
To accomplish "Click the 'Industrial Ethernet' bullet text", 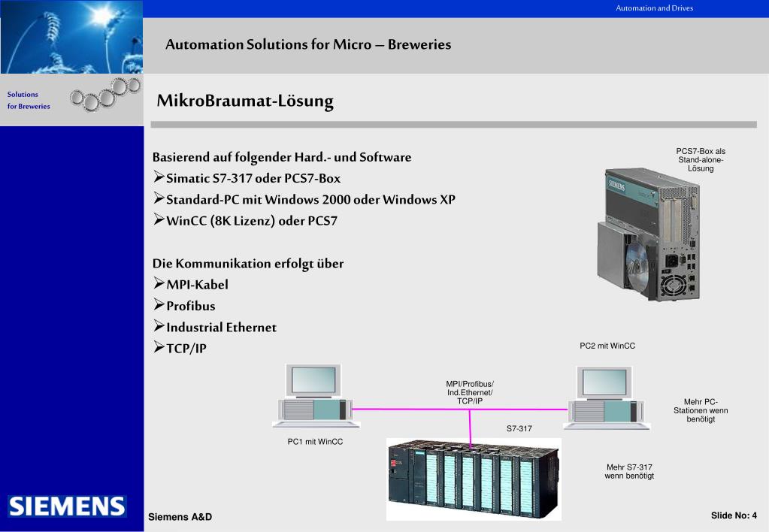I will [x=221, y=327].
